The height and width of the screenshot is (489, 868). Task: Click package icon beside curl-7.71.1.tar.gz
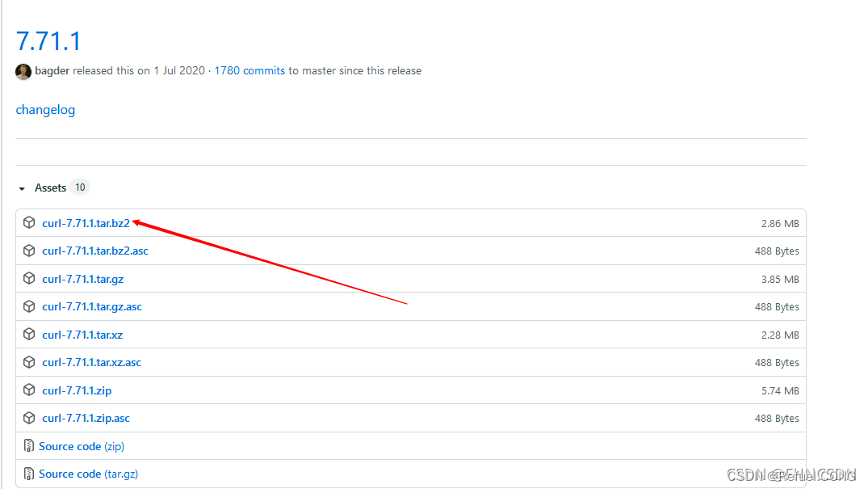tap(29, 278)
